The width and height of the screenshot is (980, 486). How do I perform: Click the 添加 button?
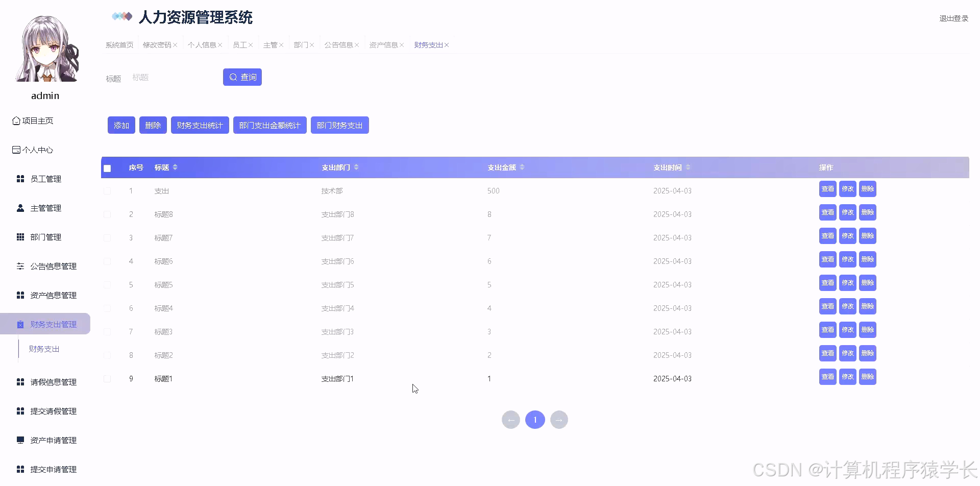click(x=121, y=125)
